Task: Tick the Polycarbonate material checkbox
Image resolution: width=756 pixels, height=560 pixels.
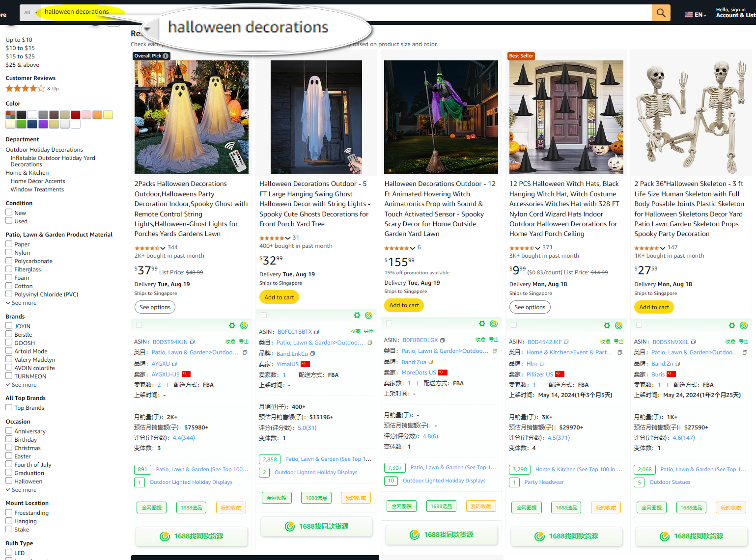Action: (9, 260)
